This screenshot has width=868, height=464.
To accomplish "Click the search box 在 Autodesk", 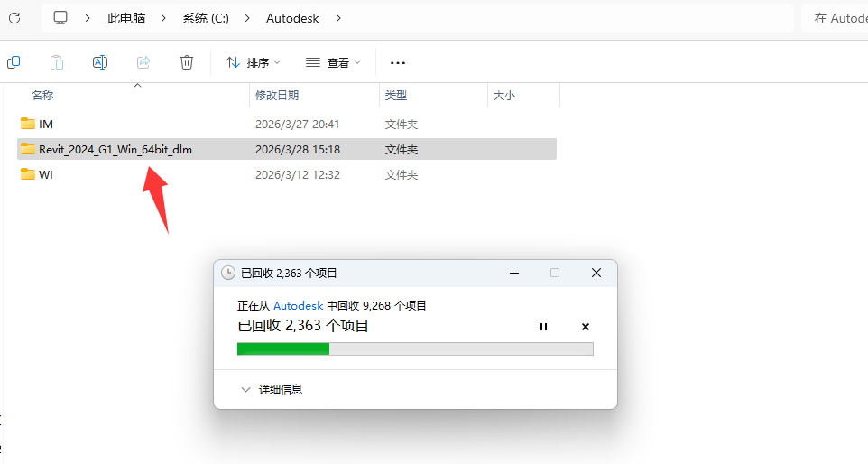I will 835,18.
